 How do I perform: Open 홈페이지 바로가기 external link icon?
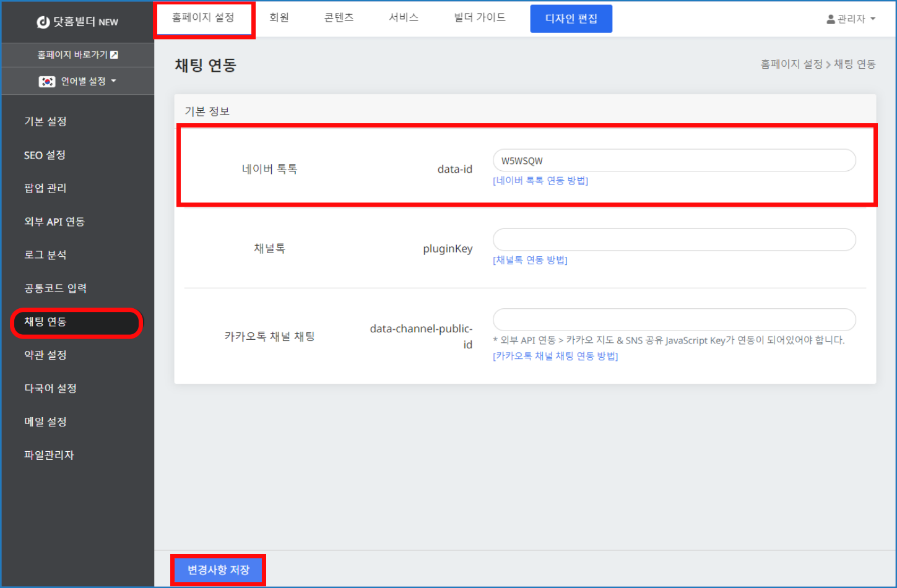(114, 55)
